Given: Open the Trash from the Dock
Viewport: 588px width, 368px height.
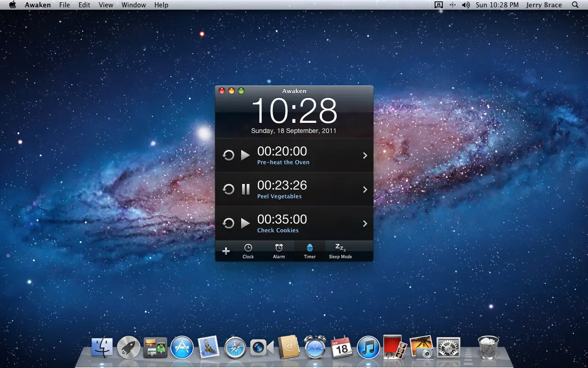Looking at the screenshot, I should tap(488, 347).
